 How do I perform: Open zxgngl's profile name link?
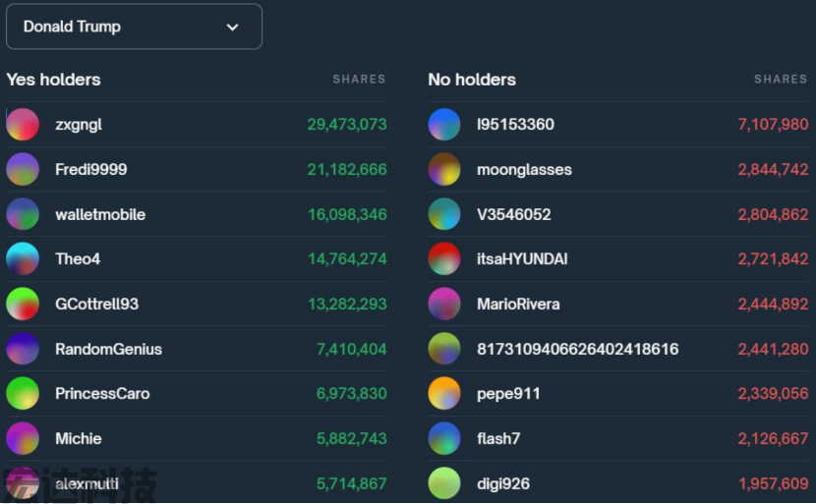point(79,125)
